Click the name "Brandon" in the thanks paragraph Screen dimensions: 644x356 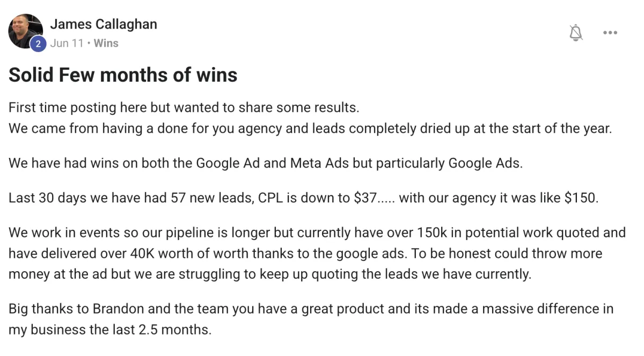pyautogui.click(x=121, y=309)
